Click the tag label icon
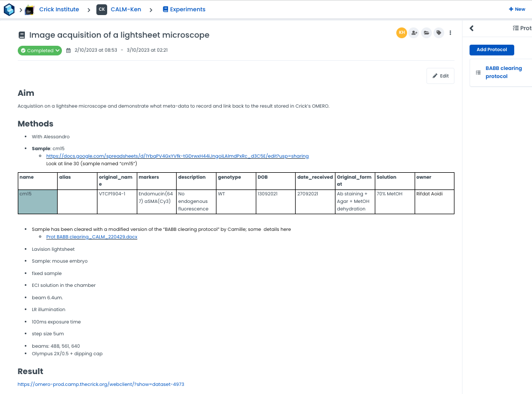 (x=439, y=33)
